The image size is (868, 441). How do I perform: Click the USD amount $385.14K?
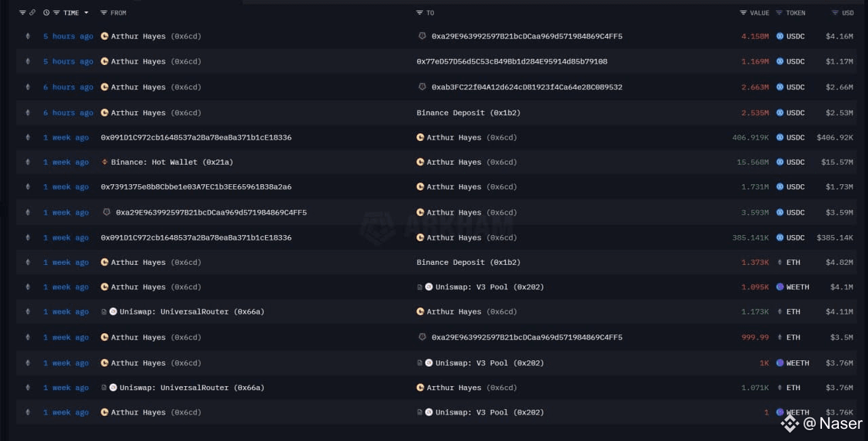835,238
